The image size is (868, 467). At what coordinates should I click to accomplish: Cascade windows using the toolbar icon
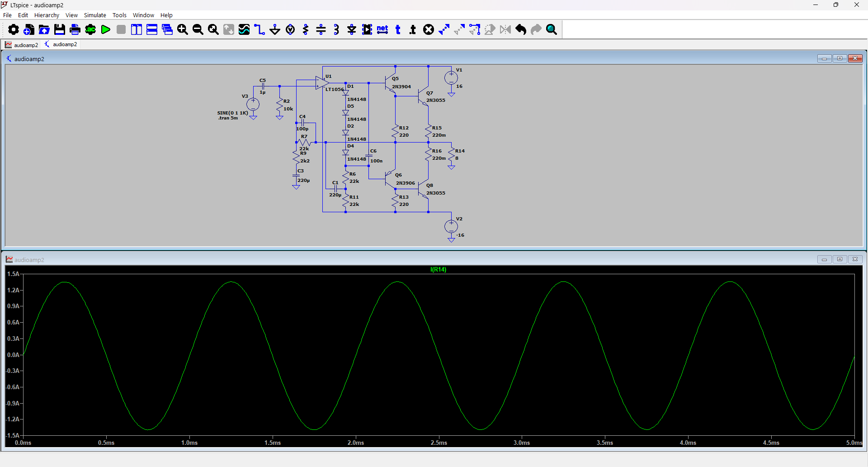(x=167, y=29)
